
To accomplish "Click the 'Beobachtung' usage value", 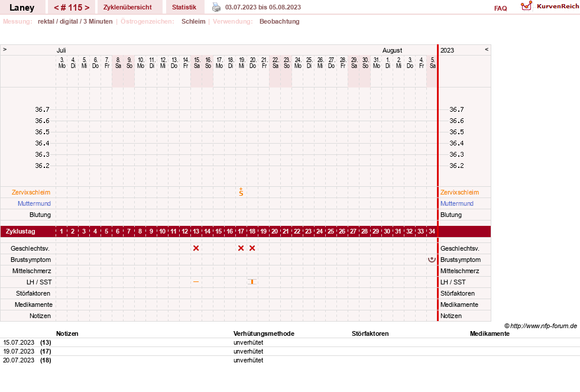I will pos(280,21).
